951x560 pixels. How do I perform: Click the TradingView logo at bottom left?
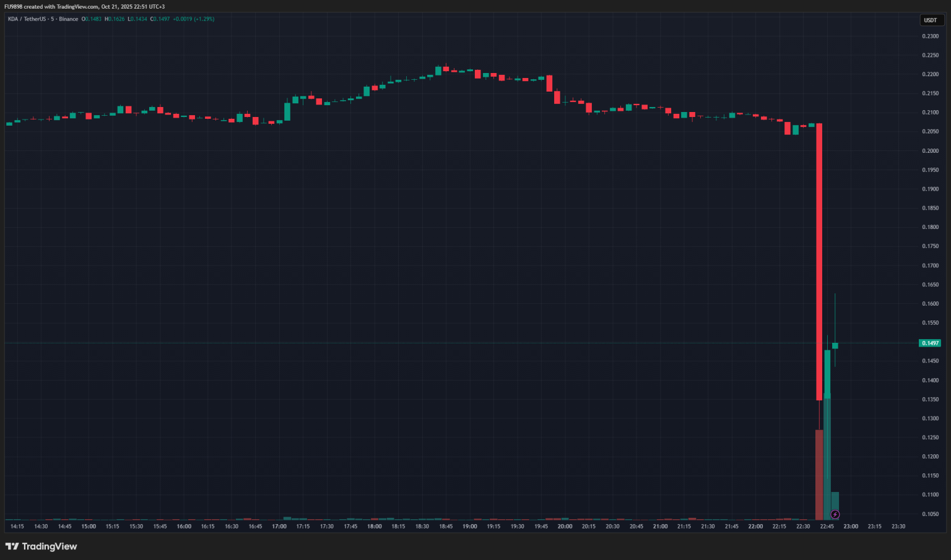point(41,546)
